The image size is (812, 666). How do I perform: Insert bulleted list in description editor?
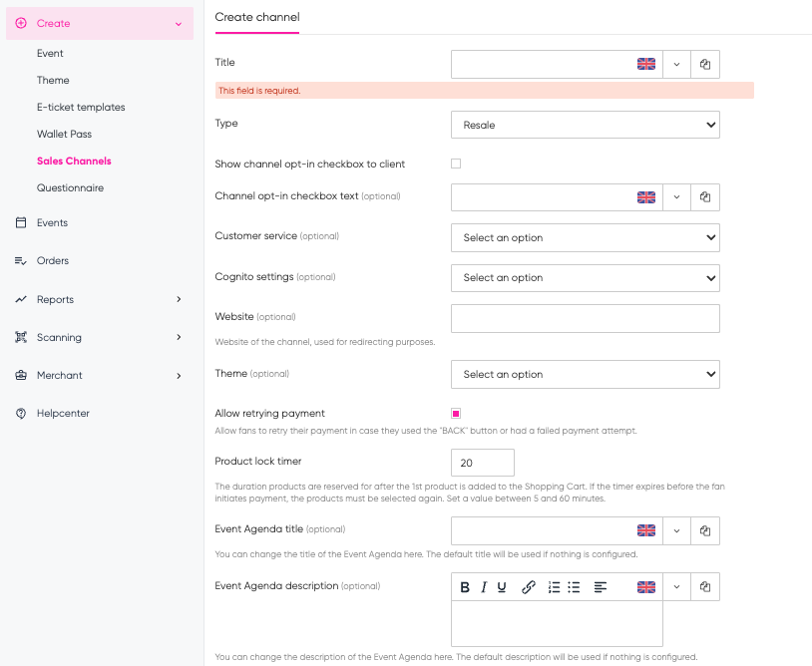(574, 587)
